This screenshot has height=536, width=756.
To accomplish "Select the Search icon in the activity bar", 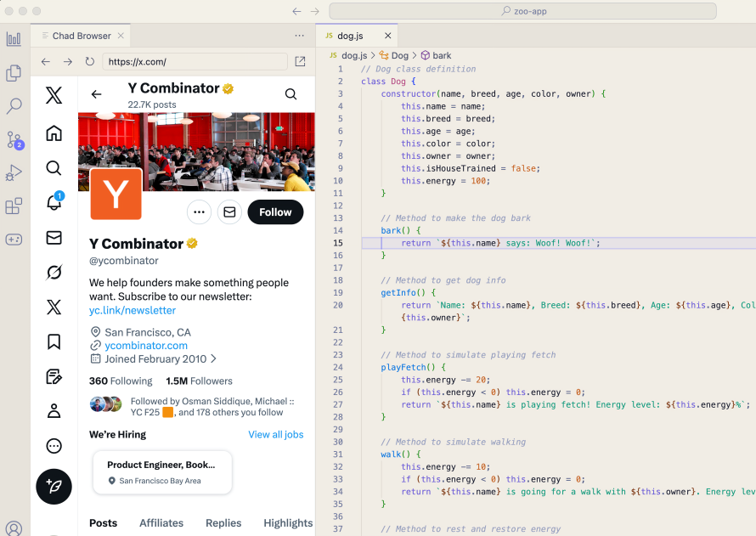I will coord(14,106).
